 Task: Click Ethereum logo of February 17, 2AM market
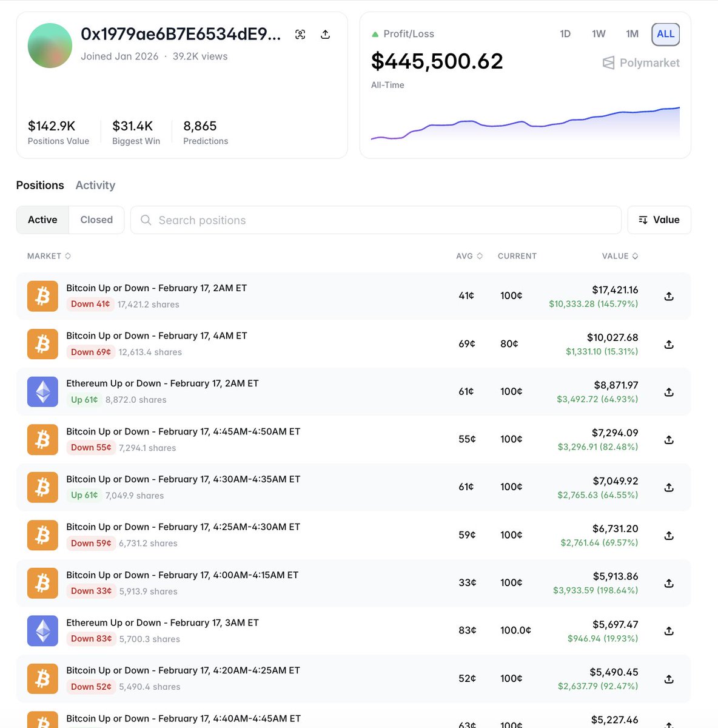[x=42, y=392]
